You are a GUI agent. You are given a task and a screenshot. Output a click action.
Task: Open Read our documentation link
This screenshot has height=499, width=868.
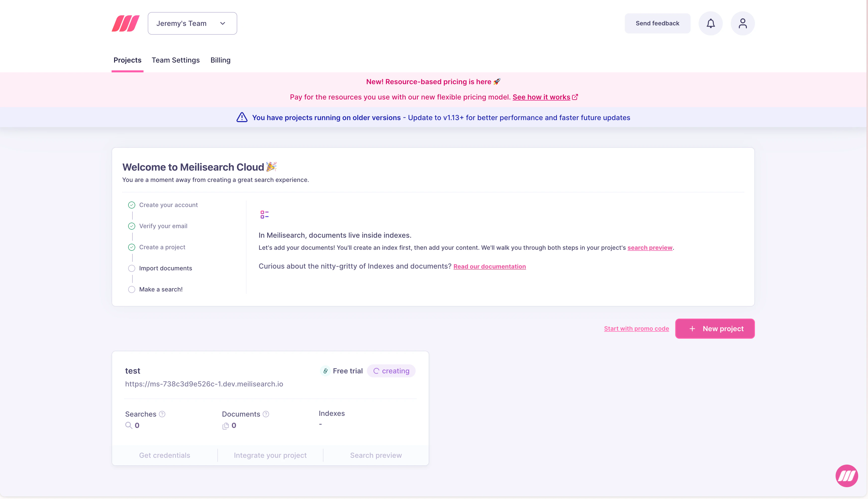(489, 266)
